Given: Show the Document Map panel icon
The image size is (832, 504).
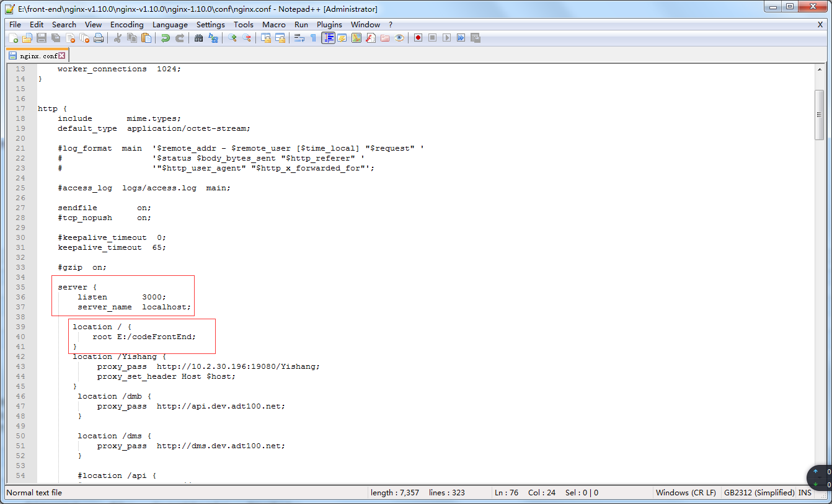Looking at the screenshot, I should tap(356, 38).
